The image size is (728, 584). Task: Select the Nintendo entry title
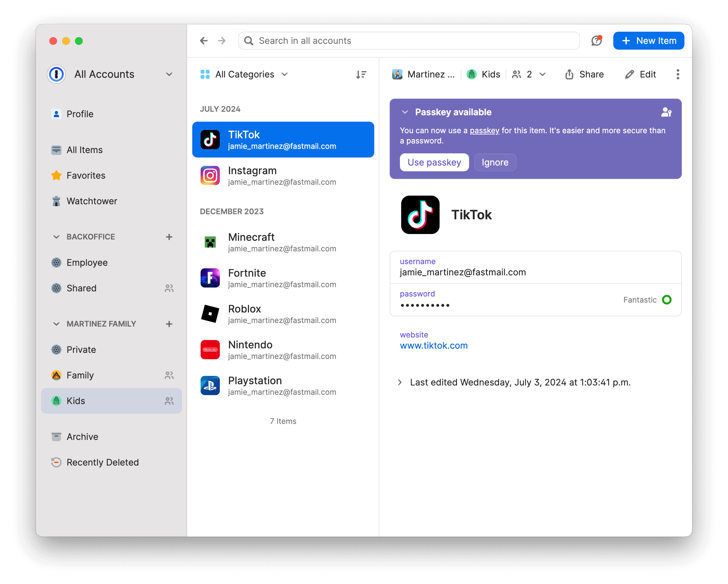click(250, 345)
